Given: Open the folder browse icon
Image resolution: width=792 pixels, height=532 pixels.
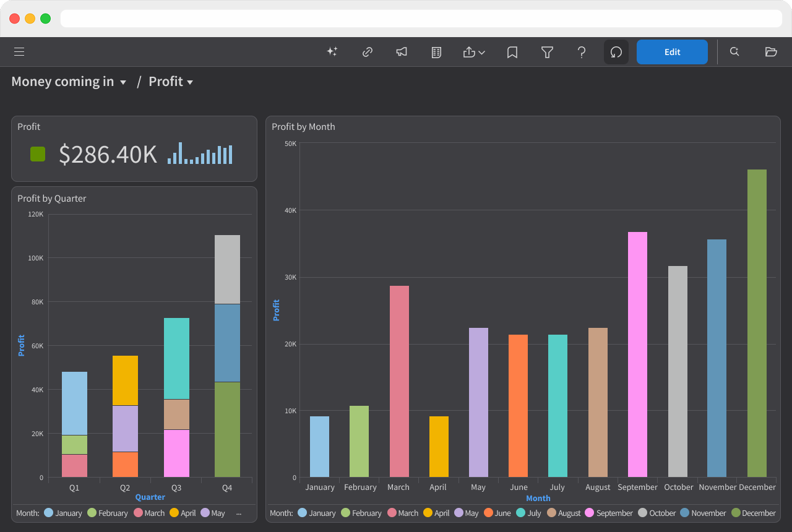Looking at the screenshot, I should [771, 52].
